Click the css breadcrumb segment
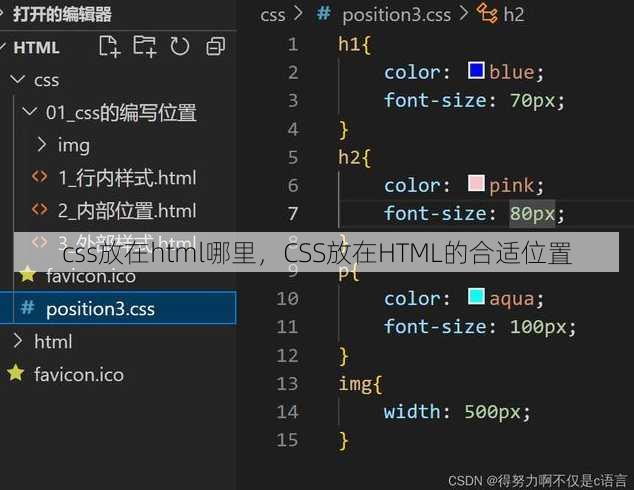The image size is (634, 490). pyautogui.click(x=273, y=15)
